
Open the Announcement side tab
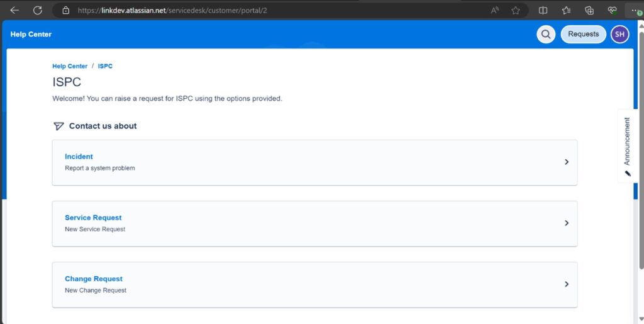[627, 146]
